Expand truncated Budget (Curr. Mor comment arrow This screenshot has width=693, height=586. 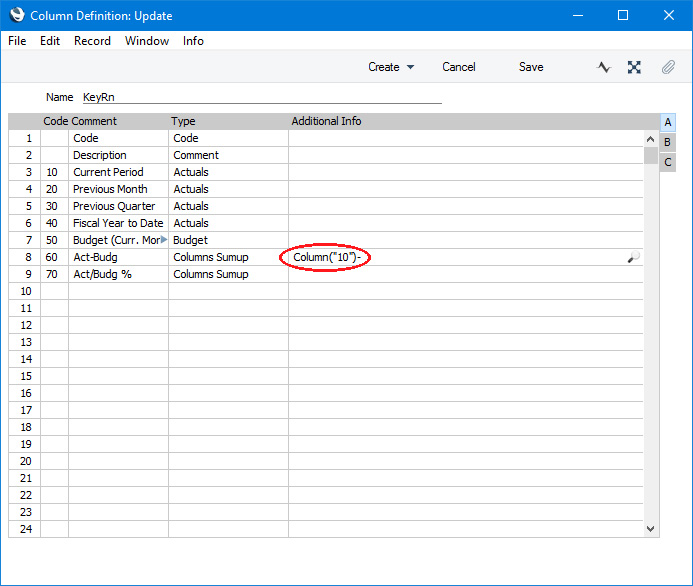[164, 240]
